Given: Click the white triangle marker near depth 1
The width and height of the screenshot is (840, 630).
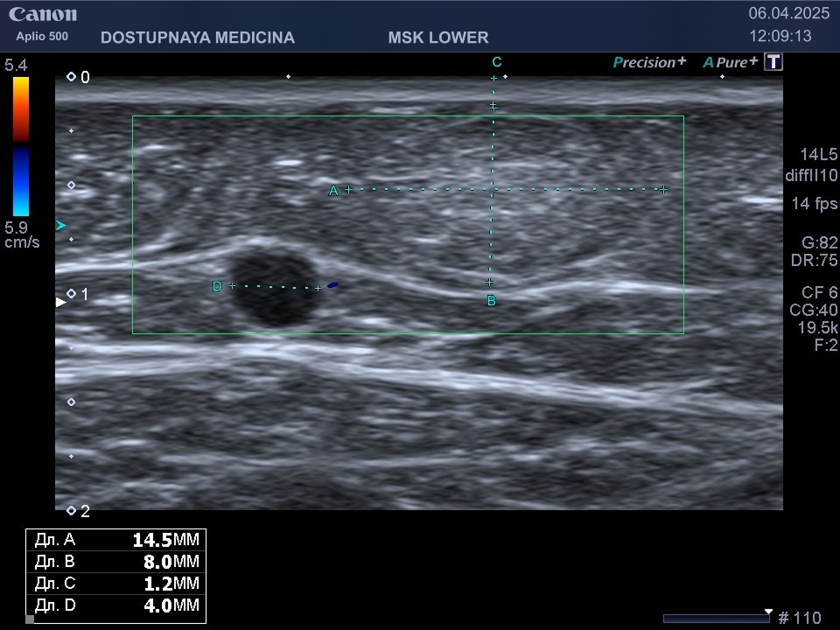Looking at the screenshot, I should tap(60, 302).
